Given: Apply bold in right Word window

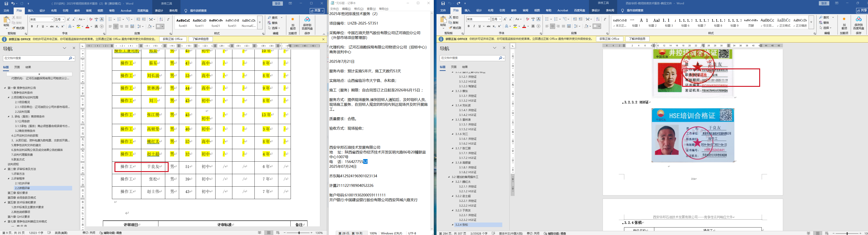Looking at the screenshot, I should click(468, 26).
